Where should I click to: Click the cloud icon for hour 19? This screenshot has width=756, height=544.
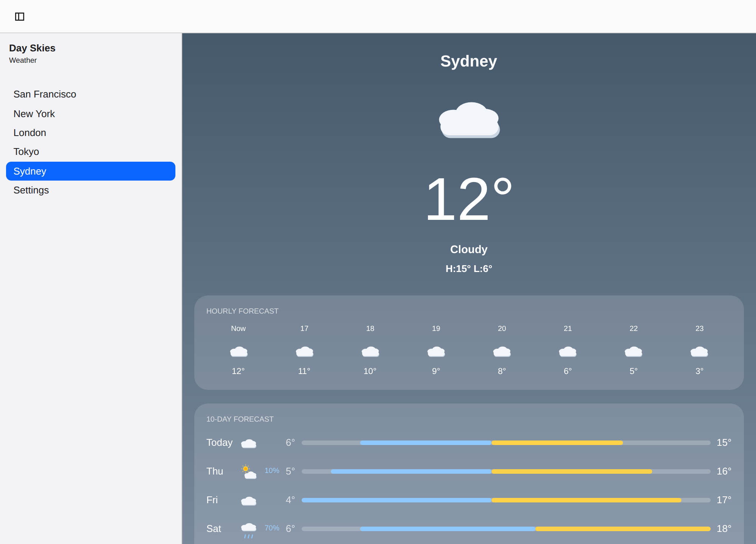coord(436,351)
